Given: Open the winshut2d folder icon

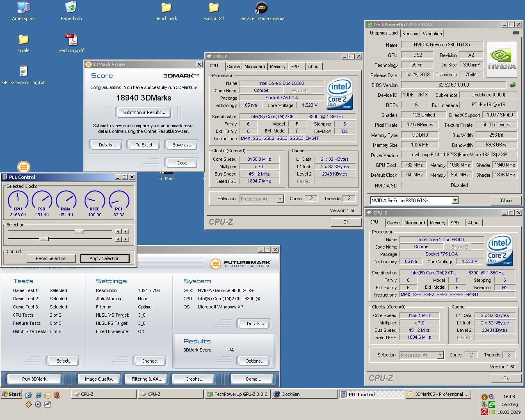Looking at the screenshot, I should click(x=214, y=11).
